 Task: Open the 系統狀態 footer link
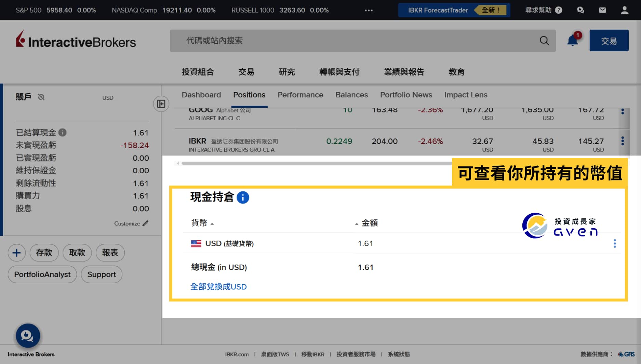pyautogui.click(x=399, y=354)
